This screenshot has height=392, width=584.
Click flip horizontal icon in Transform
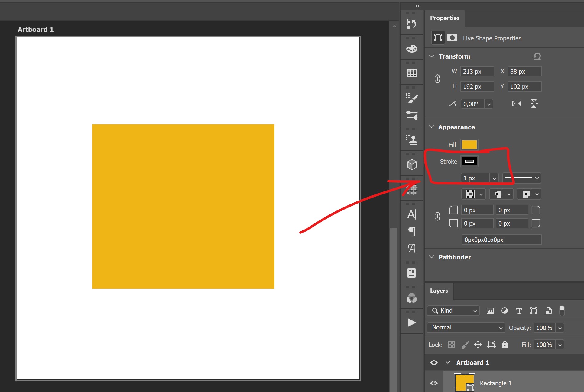click(517, 104)
